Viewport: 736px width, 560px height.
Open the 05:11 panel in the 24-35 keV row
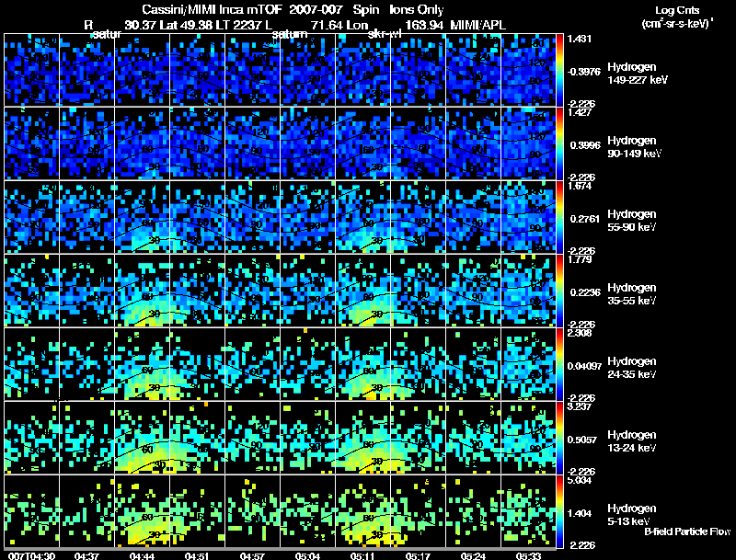(362, 364)
